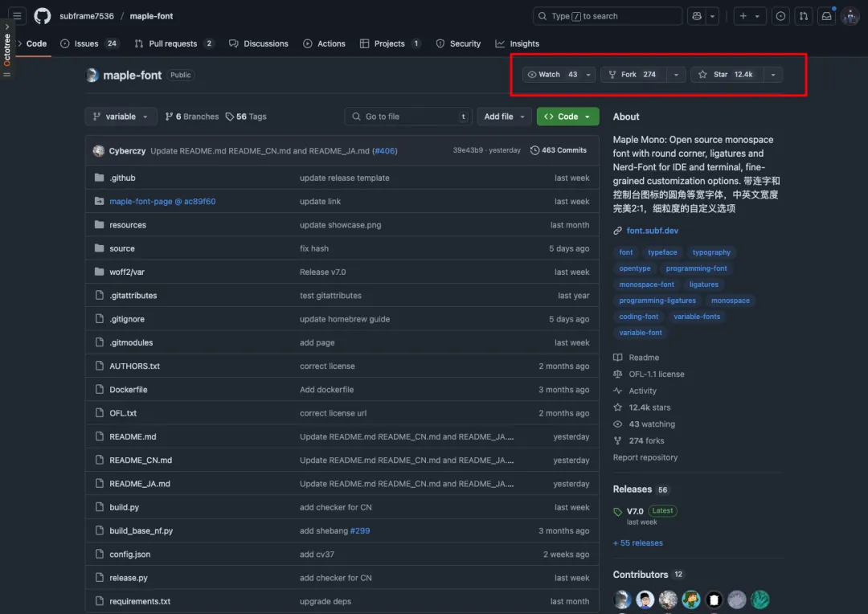Focus the Go to file input
This screenshot has height=614, width=868.
(408, 117)
